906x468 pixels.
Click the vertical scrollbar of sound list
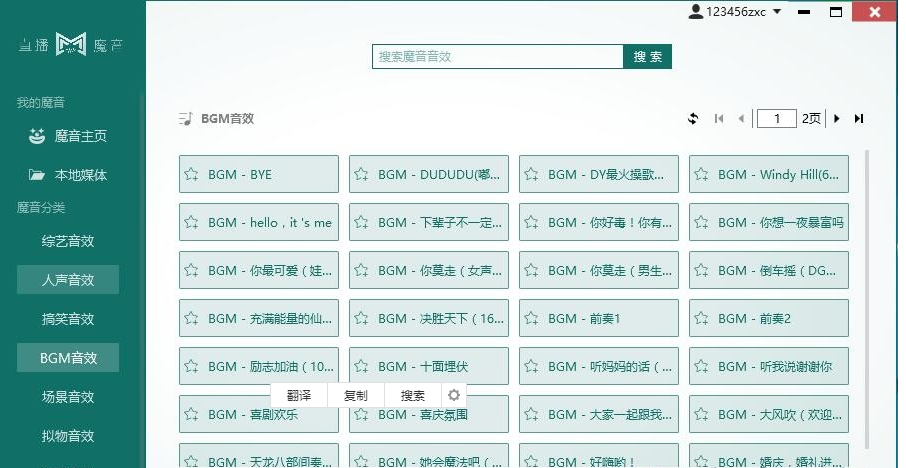[x=866, y=300]
